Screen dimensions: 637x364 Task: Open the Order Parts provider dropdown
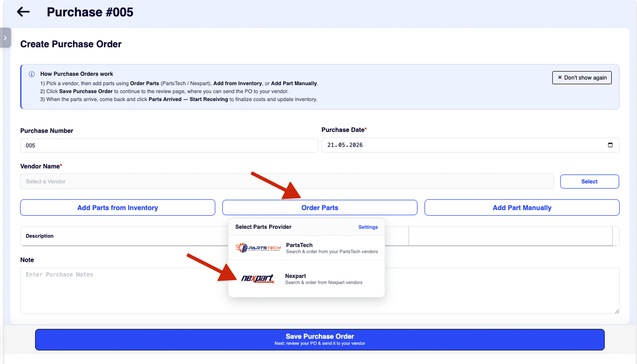coord(320,208)
